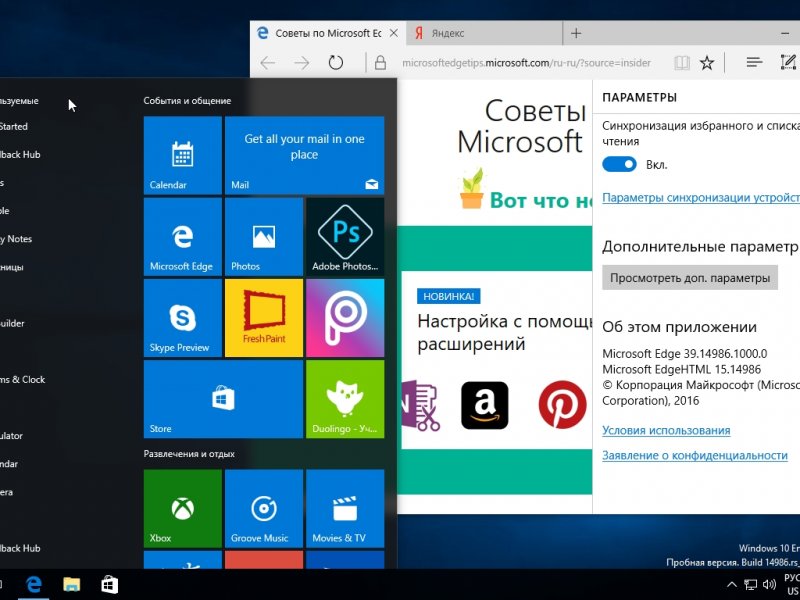Click the События и общение group header
The width and height of the screenshot is (800, 600).
(x=187, y=101)
